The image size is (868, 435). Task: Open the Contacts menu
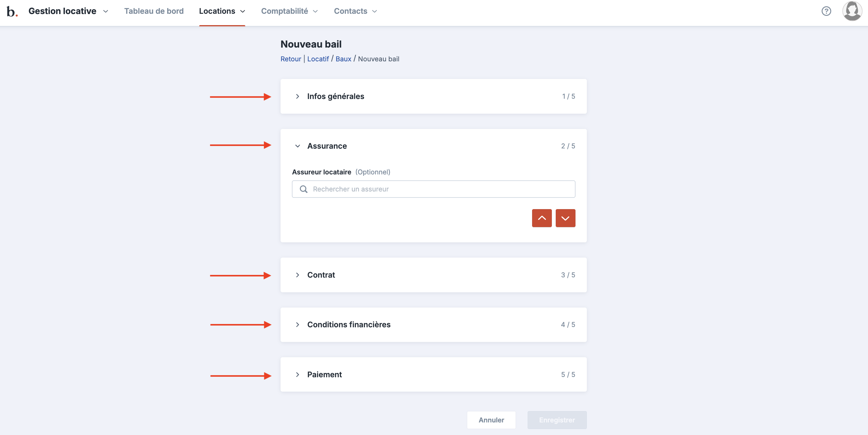tap(355, 11)
